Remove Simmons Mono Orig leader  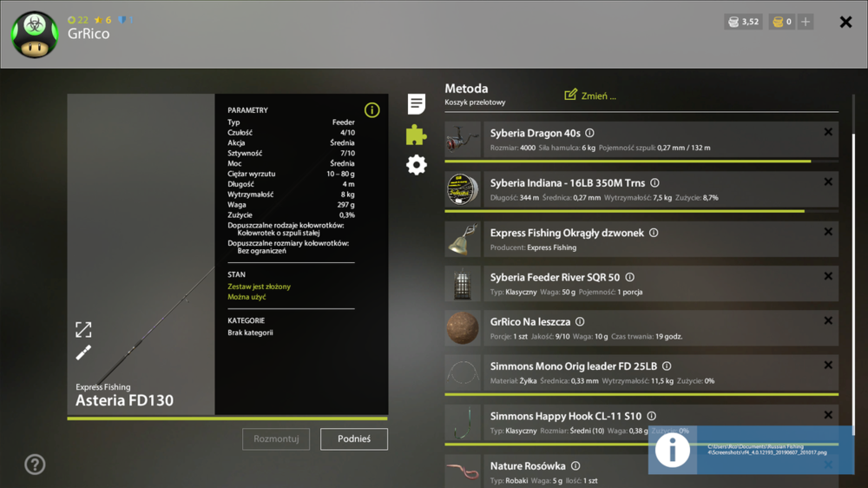(828, 365)
